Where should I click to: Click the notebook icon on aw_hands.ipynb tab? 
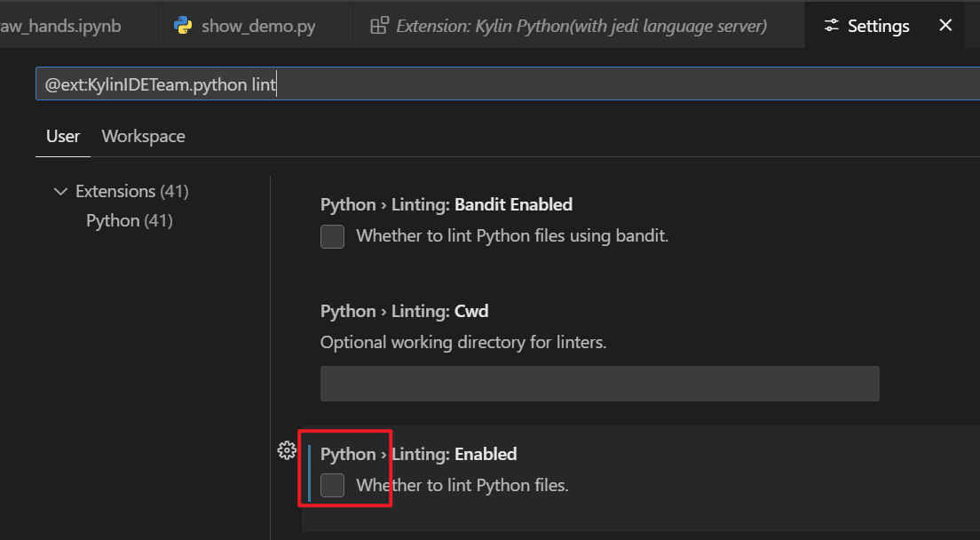8,25
